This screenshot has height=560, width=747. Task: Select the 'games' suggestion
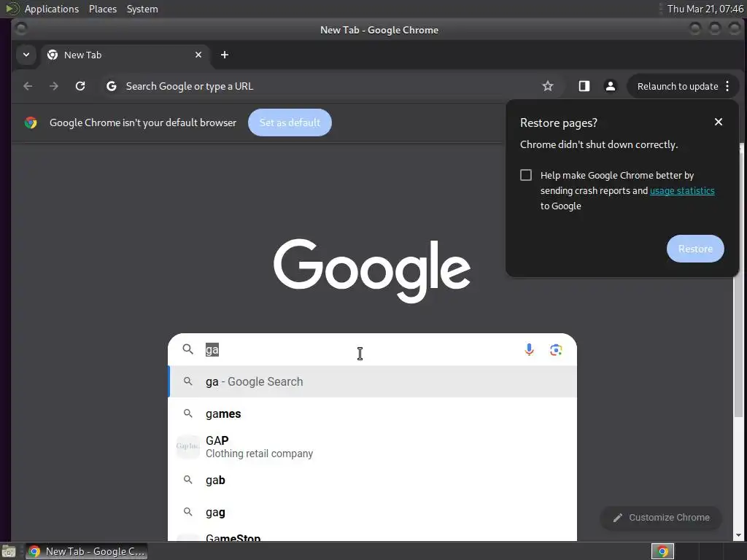(373, 414)
